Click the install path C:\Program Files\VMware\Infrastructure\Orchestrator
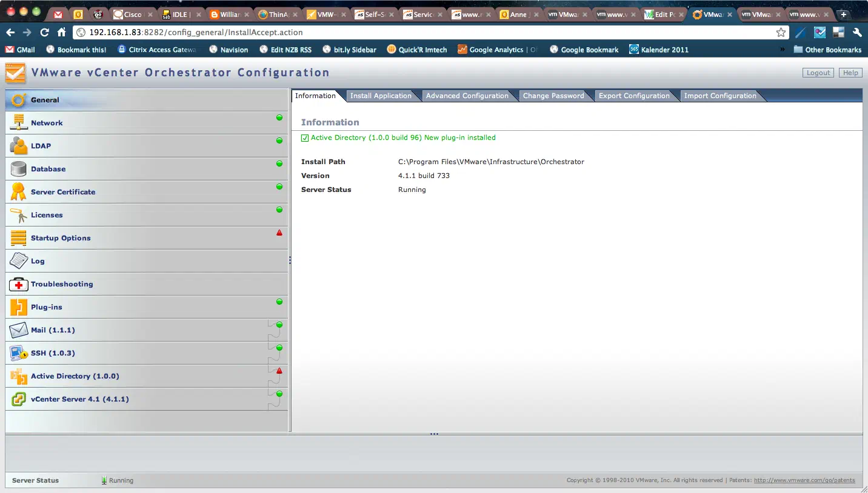This screenshot has height=493, width=868. tap(491, 162)
